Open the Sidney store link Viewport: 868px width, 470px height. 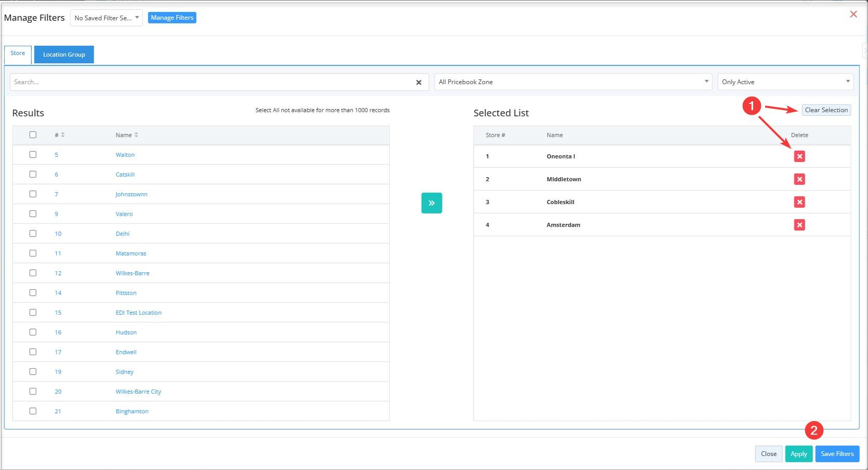(x=125, y=372)
